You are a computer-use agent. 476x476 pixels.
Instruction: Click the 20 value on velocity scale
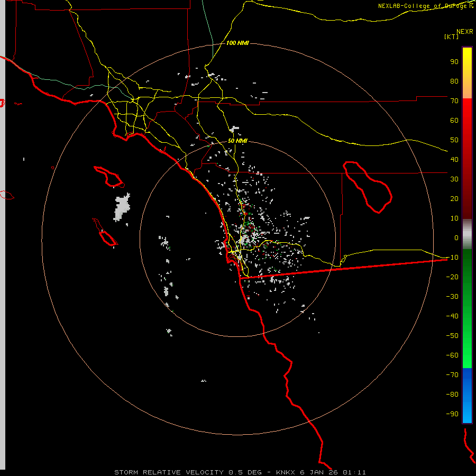point(454,198)
